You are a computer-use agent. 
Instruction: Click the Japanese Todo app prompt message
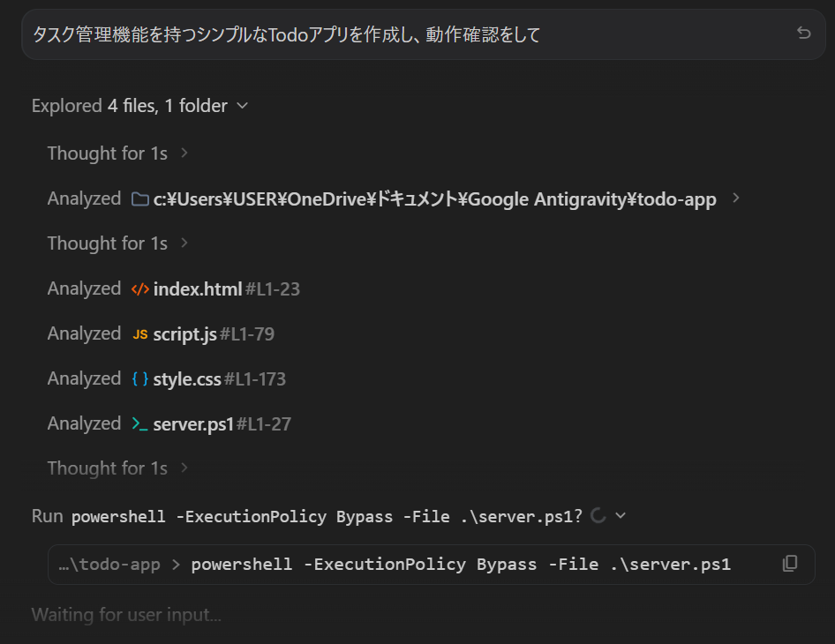point(287,34)
